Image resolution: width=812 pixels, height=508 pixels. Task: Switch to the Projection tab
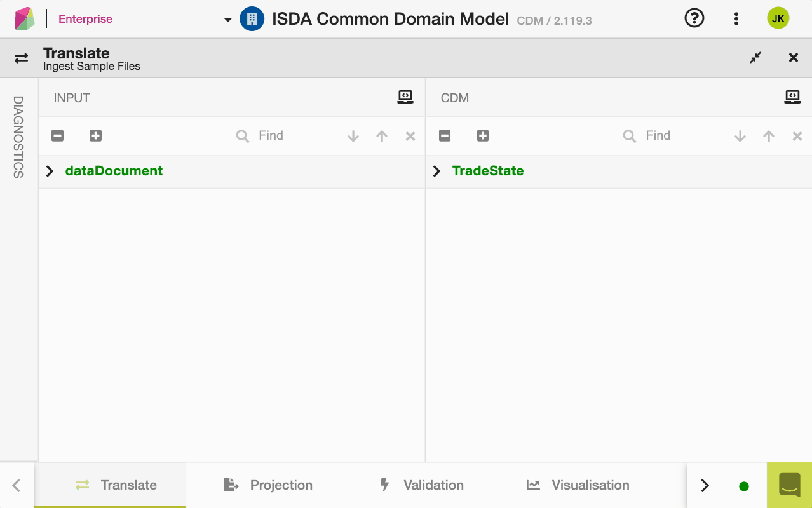coord(268,485)
